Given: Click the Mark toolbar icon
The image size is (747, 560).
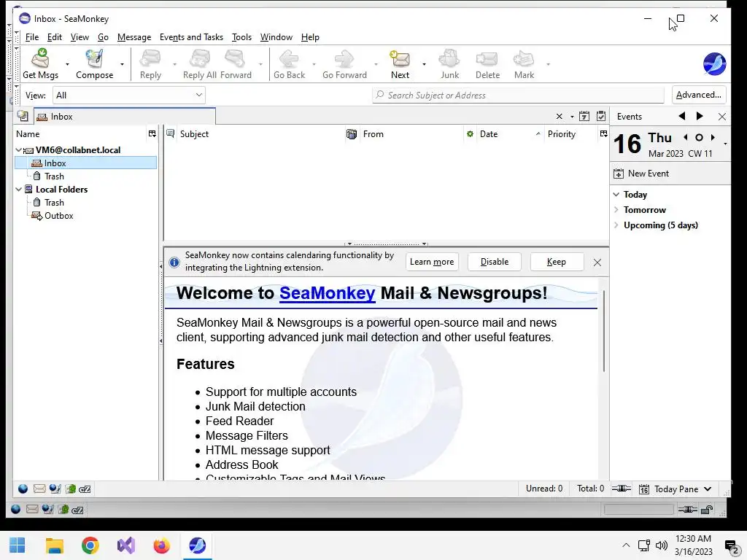Looking at the screenshot, I should pos(524,64).
